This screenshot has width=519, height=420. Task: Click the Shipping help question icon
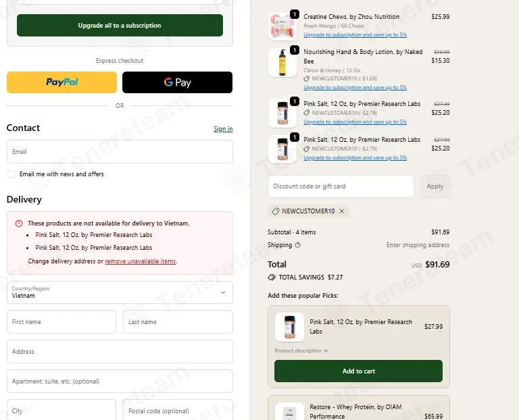(298, 245)
